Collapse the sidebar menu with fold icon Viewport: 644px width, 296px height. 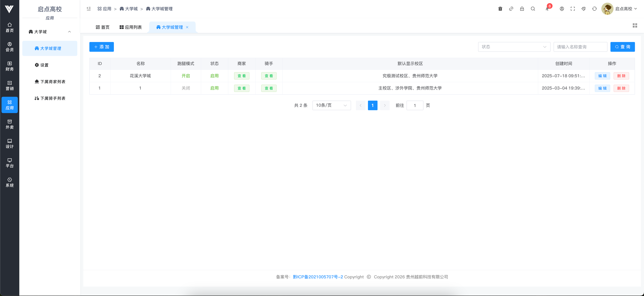pyautogui.click(x=89, y=9)
